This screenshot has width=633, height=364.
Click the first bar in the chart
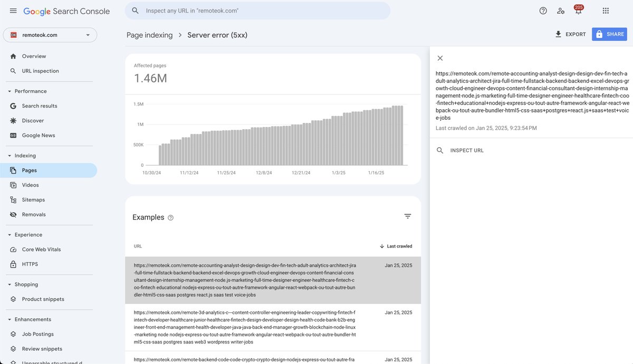[x=160, y=155]
